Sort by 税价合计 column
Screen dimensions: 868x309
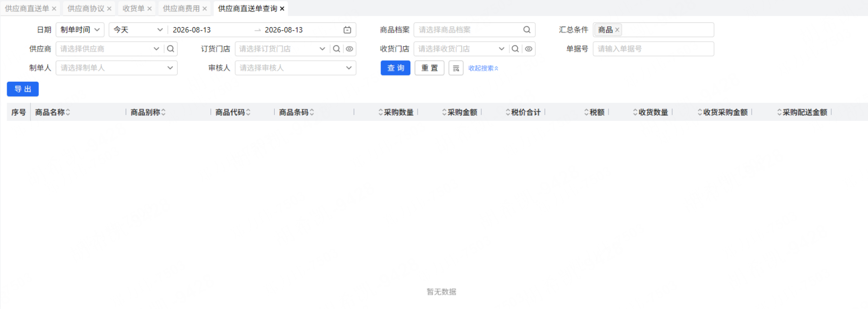(508, 112)
